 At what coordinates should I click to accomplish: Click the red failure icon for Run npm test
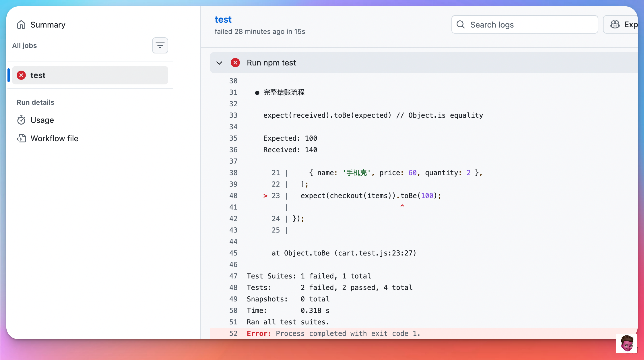click(235, 63)
